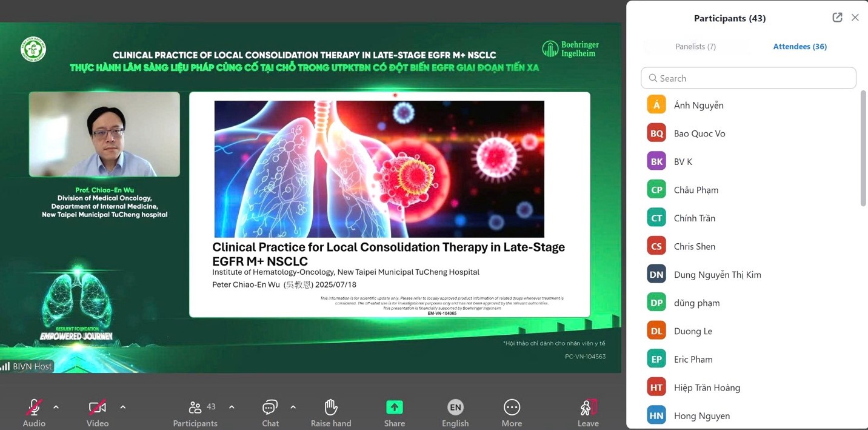This screenshot has height=430, width=868.
Task: Expand the Video options arrow
Action: [x=123, y=407]
